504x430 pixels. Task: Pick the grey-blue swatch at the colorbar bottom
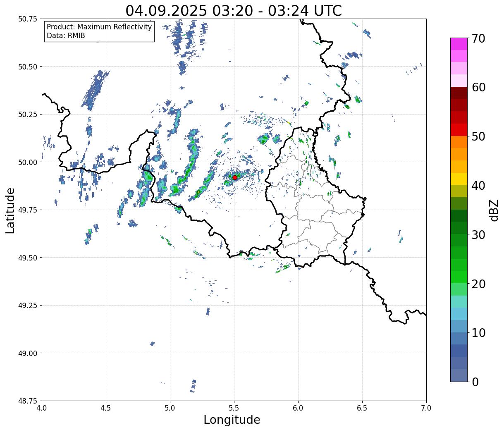click(x=459, y=375)
